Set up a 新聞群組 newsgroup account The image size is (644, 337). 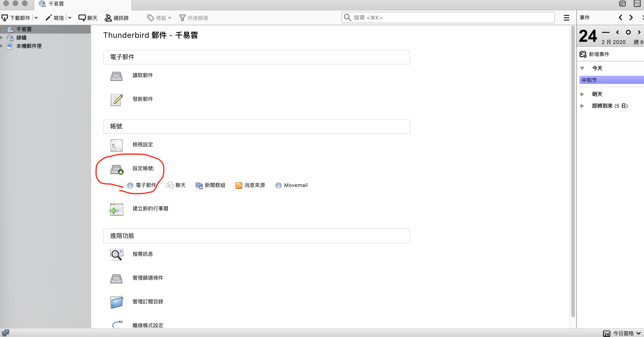210,185
